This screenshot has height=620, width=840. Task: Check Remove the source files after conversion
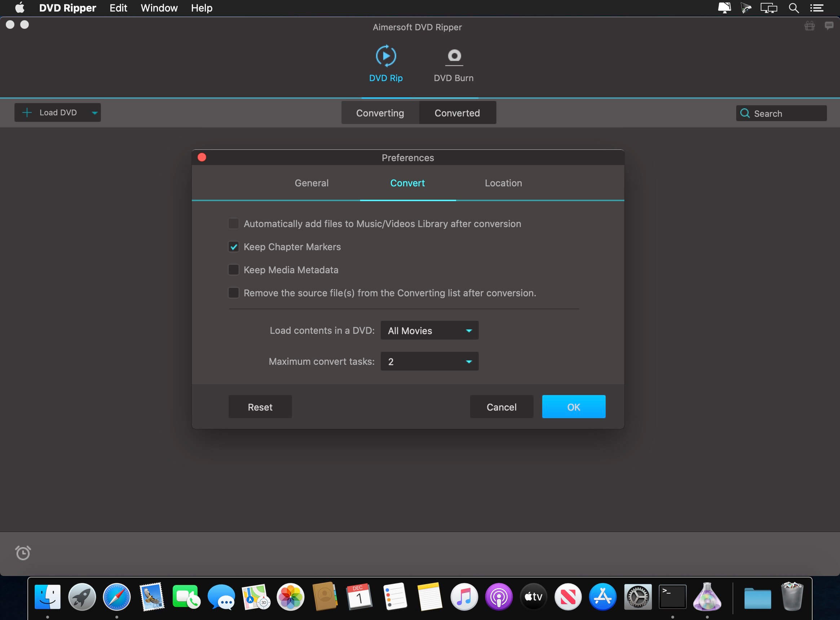[234, 293]
